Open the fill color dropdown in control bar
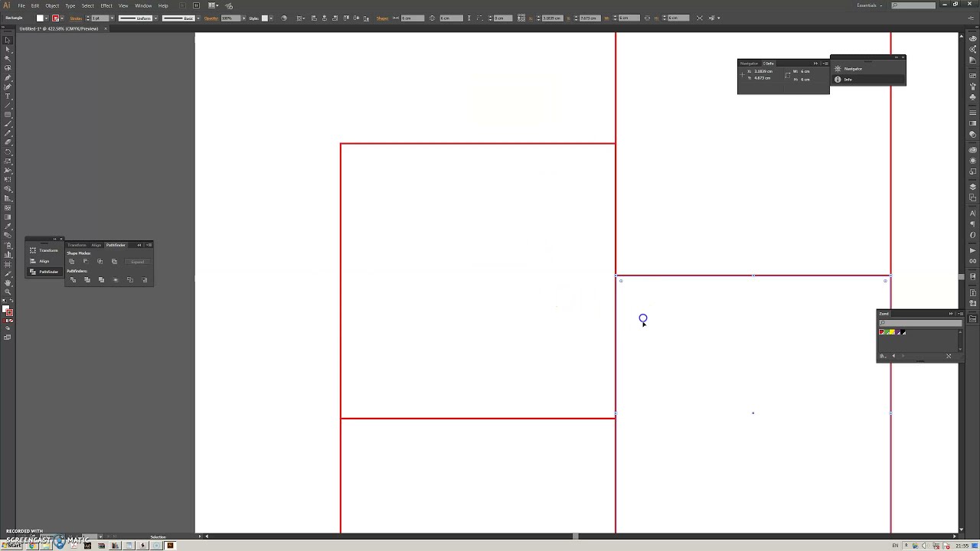The width and height of the screenshot is (980, 551). tap(46, 18)
